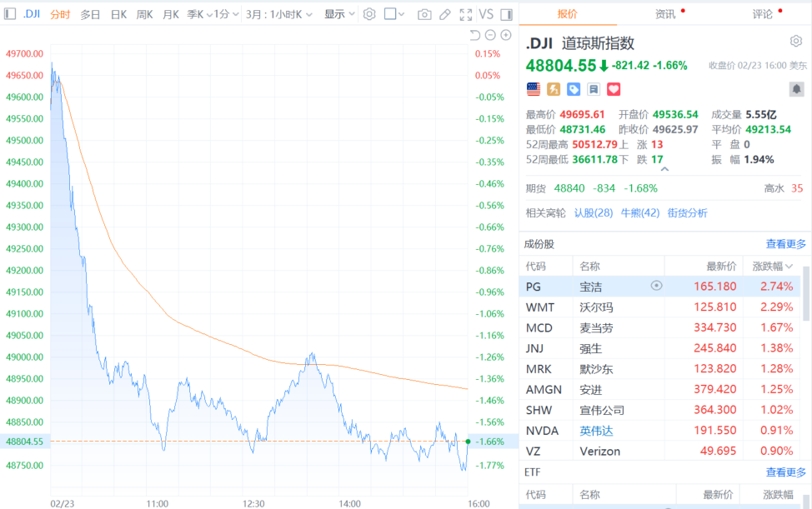812x509 pixels.
Task: Zoom in chart with plus icon
Action: (506, 35)
